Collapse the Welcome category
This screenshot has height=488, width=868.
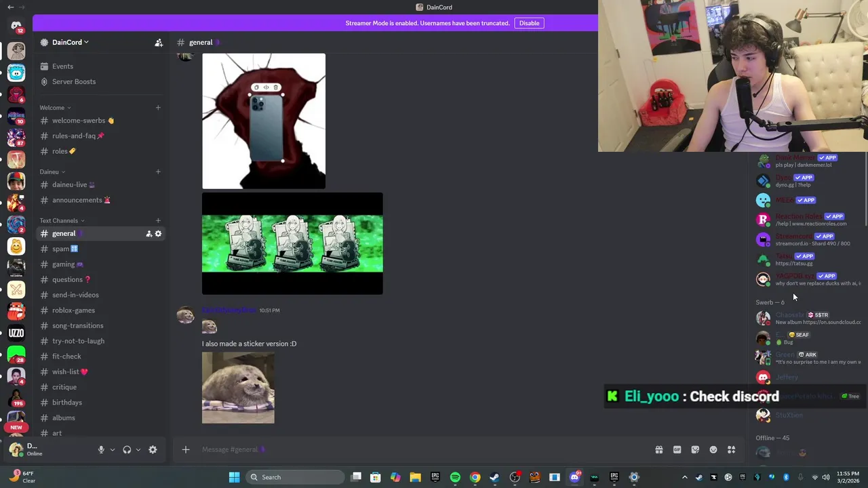click(x=55, y=108)
